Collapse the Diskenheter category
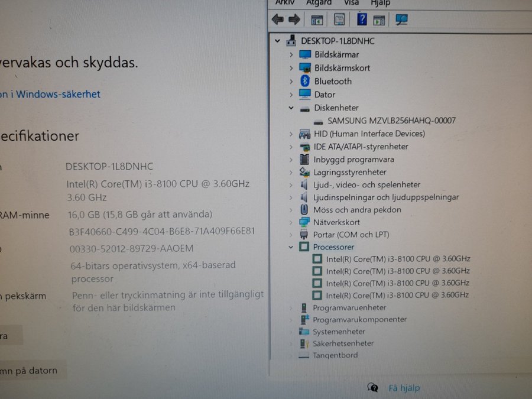This screenshot has height=399, width=532. click(291, 108)
